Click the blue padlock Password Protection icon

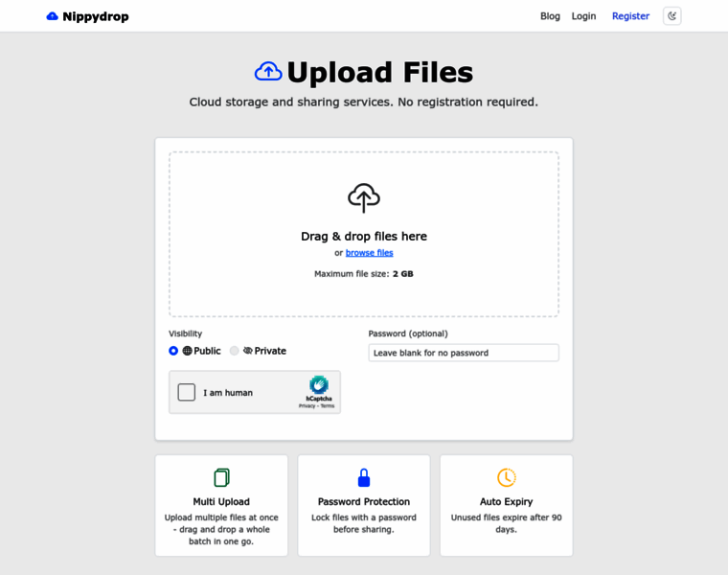(x=364, y=477)
